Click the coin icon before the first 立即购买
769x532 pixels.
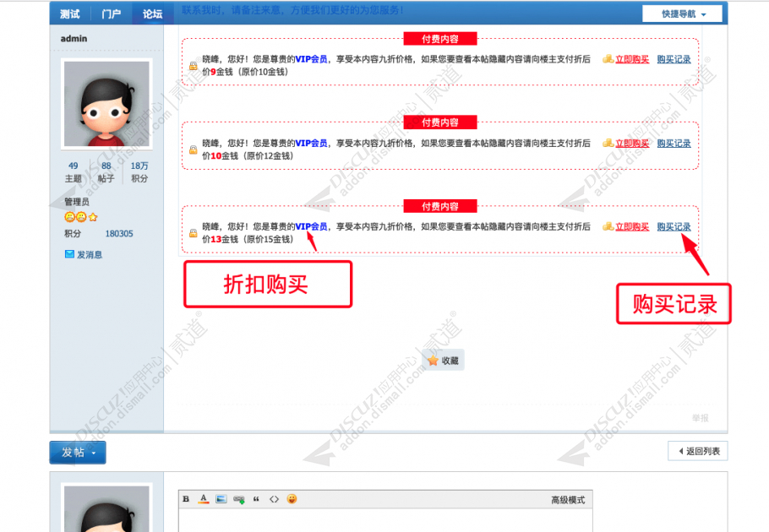tap(608, 60)
